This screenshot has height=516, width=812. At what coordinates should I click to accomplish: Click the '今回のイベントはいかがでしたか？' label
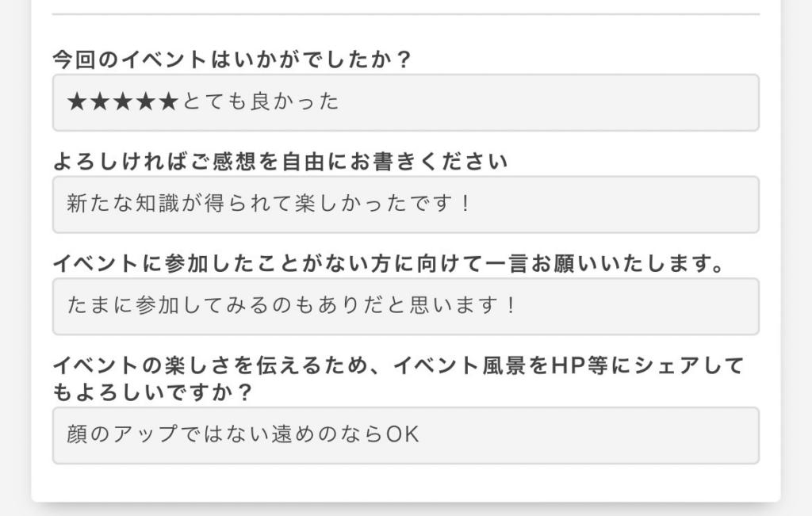[232, 59]
